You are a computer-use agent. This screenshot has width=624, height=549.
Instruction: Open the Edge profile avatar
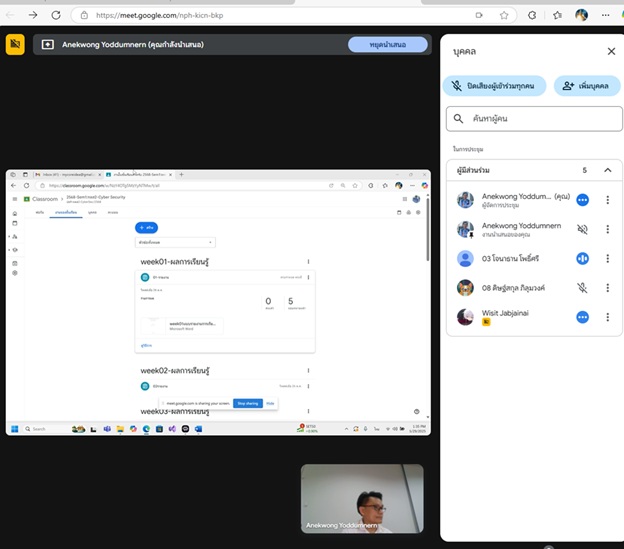(x=581, y=15)
